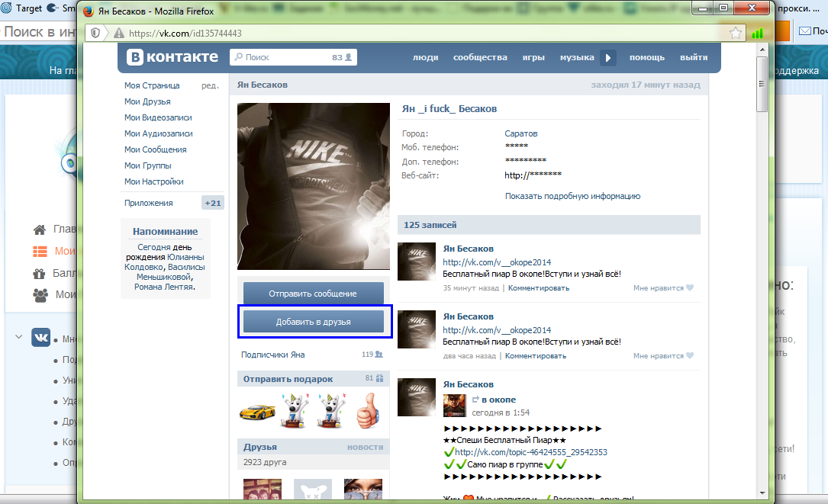
Task: Open avatar of the post from два часа назад
Action: pyautogui.click(x=417, y=329)
